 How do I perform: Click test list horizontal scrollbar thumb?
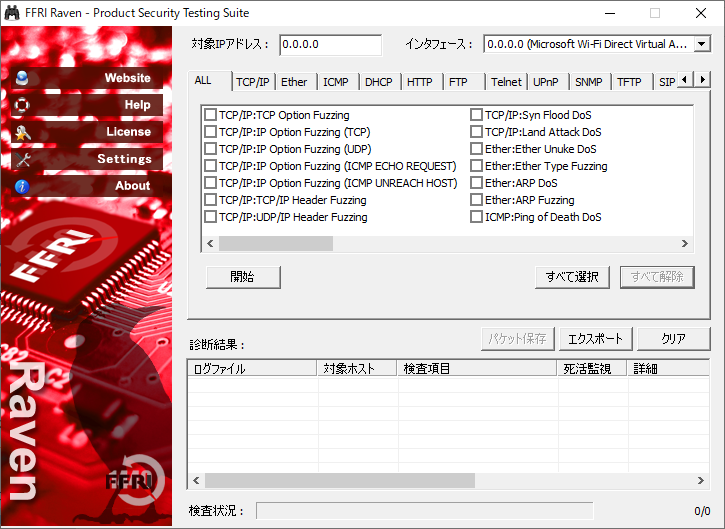click(276, 243)
